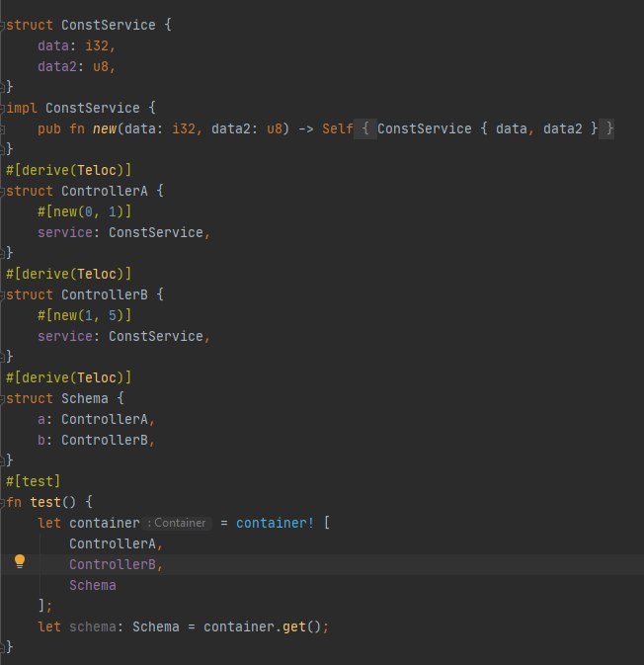Viewport: 644px width, 665px height.
Task: Click ConstService type in ControllerB's service field
Action: pyautogui.click(x=156, y=336)
